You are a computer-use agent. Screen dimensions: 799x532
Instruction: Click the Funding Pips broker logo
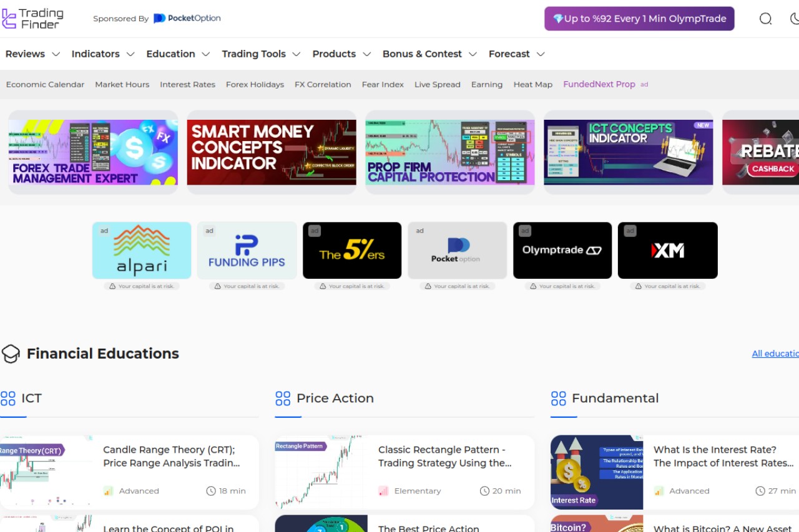[x=247, y=250]
